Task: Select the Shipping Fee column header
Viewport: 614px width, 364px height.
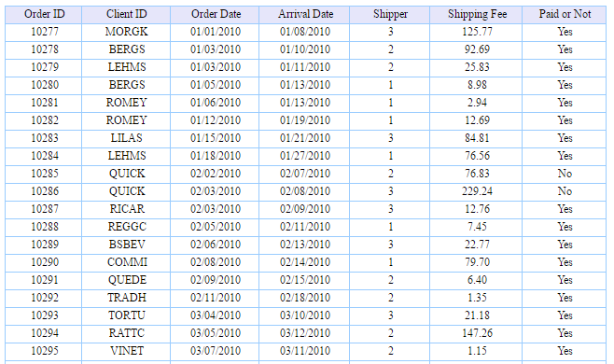Action: (x=477, y=14)
